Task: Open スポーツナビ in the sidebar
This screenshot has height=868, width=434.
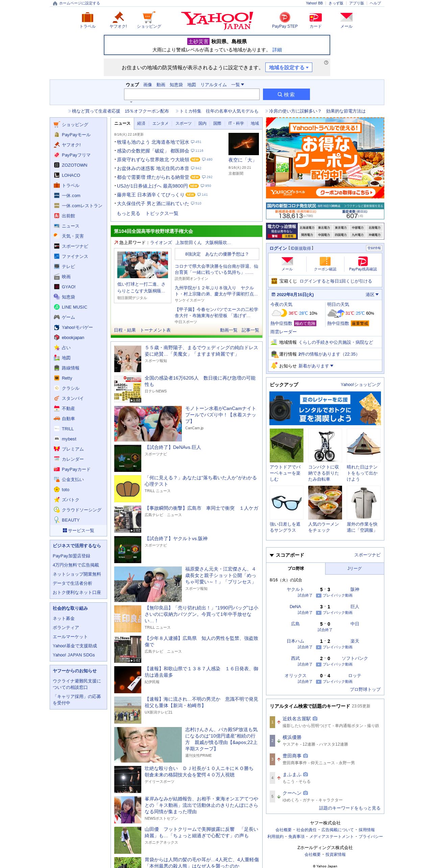Action: coord(75,246)
